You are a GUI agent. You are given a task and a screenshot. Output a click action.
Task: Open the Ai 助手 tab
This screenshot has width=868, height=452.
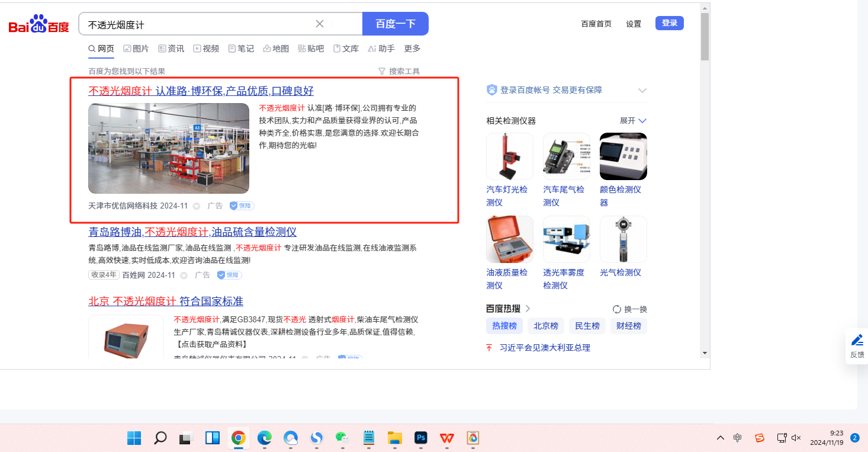pos(381,49)
